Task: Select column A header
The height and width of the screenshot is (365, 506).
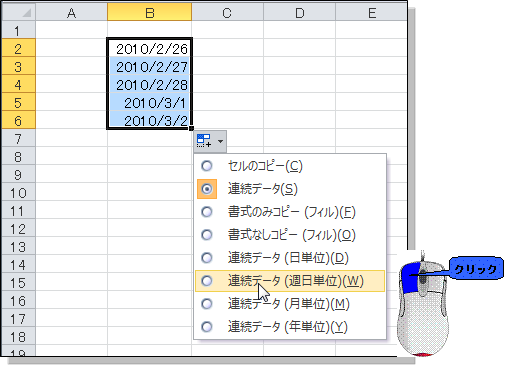Action: point(71,12)
